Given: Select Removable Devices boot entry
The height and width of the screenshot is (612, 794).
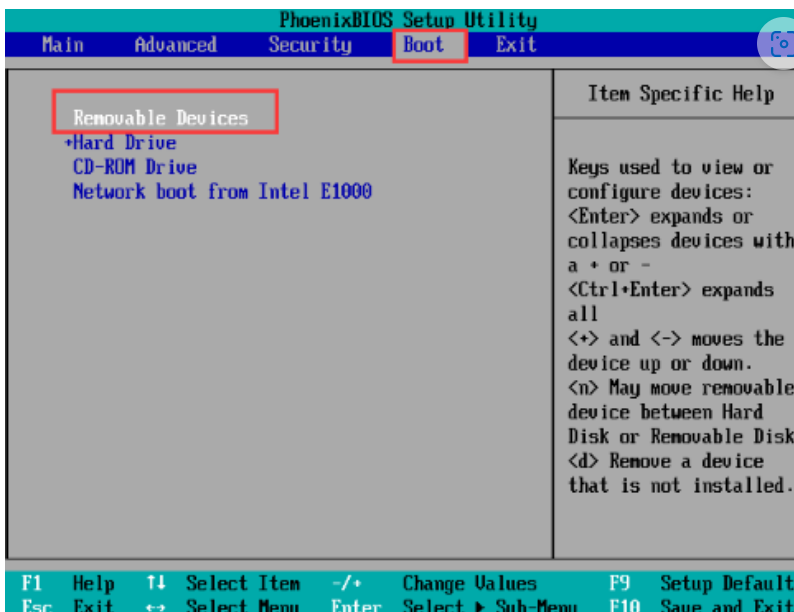Looking at the screenshot, I should point(160,118).
